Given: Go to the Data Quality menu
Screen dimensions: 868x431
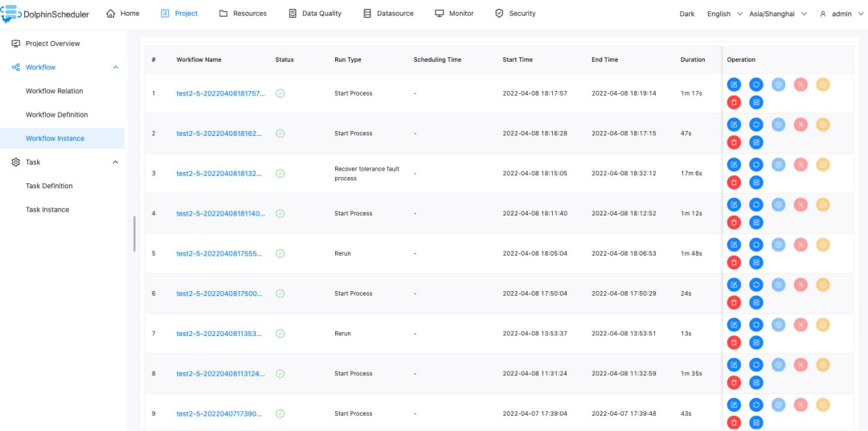Looking at the screenshot, I should 314,14.
